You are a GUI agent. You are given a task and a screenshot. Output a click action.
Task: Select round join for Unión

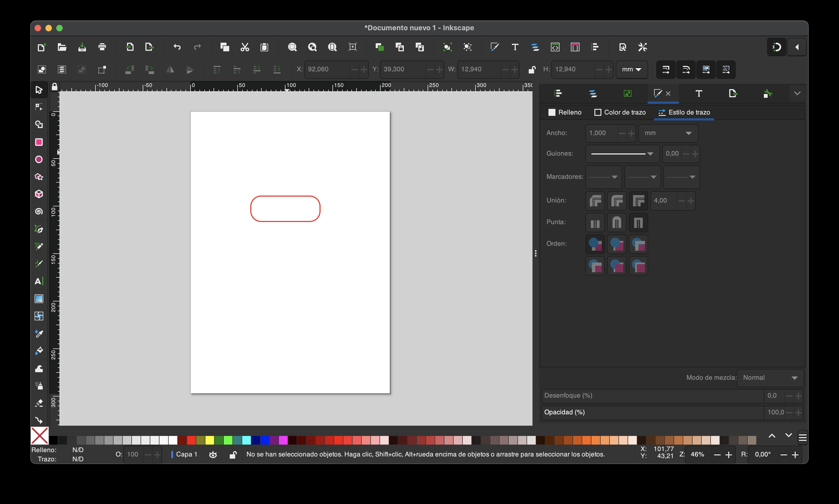tap(617, 201)
